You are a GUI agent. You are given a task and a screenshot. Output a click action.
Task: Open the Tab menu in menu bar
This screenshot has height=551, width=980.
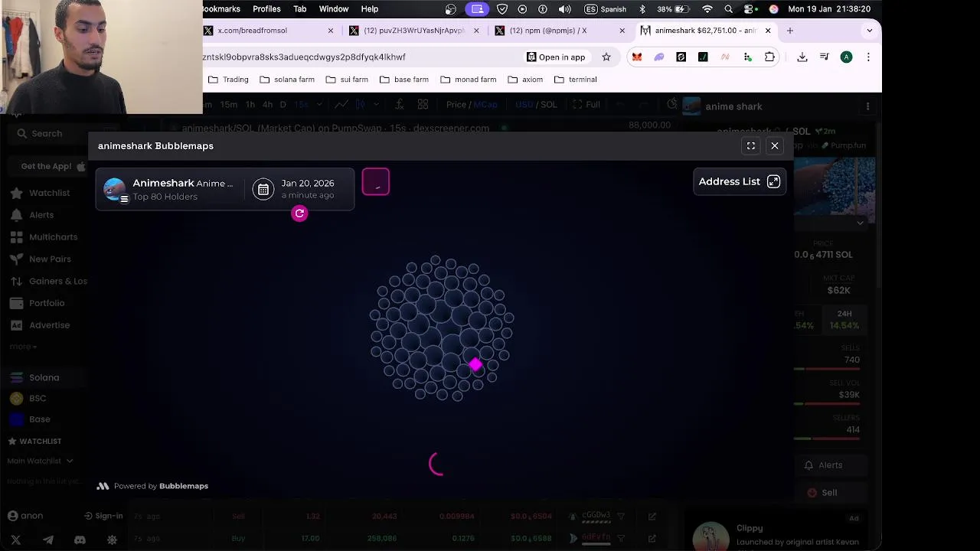click(x=300, y=9)
